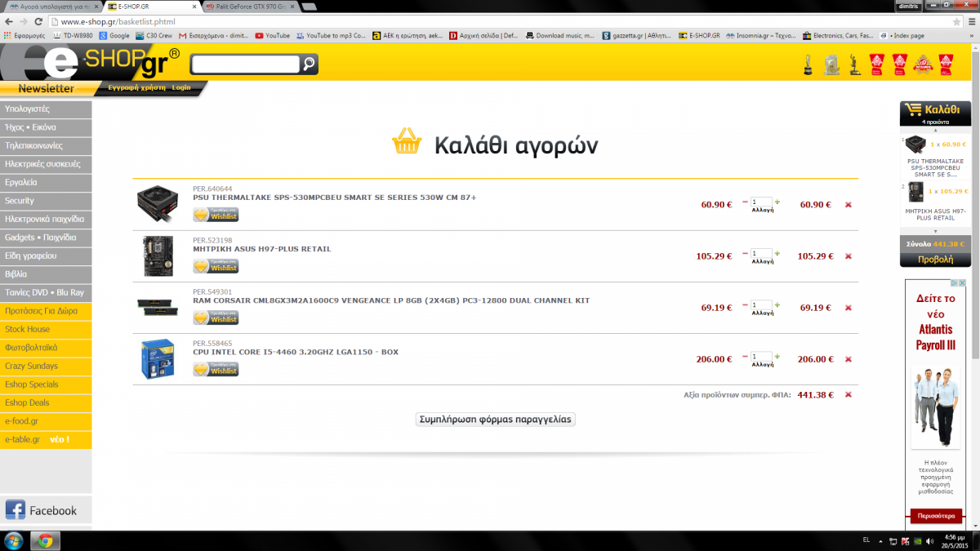The height and width of the screenshot is (551, 980).
Task: Click Chrome icon in taskbar
Action: [x=46, y=540]
